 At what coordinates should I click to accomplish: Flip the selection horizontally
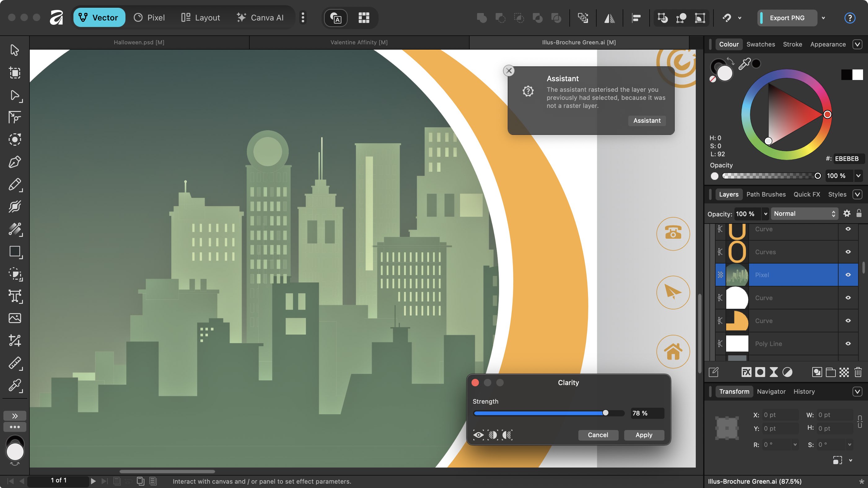tap(610, 18)
